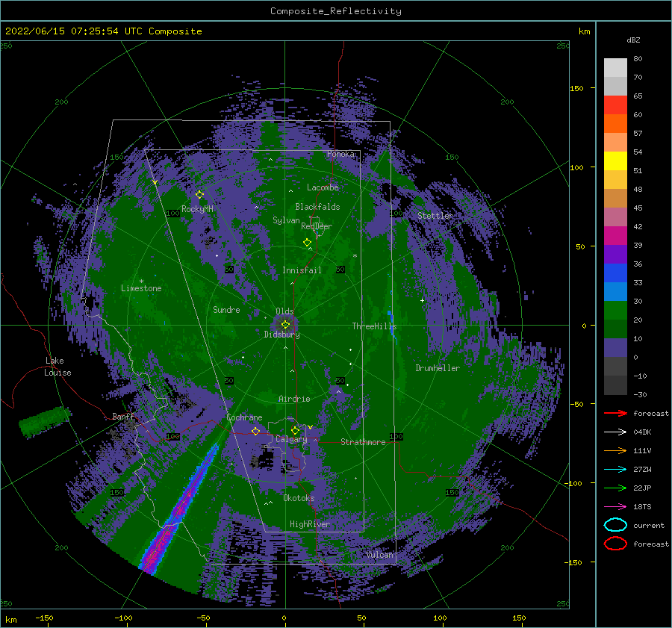Click the Airdrie label

click(x=294, y=399)
